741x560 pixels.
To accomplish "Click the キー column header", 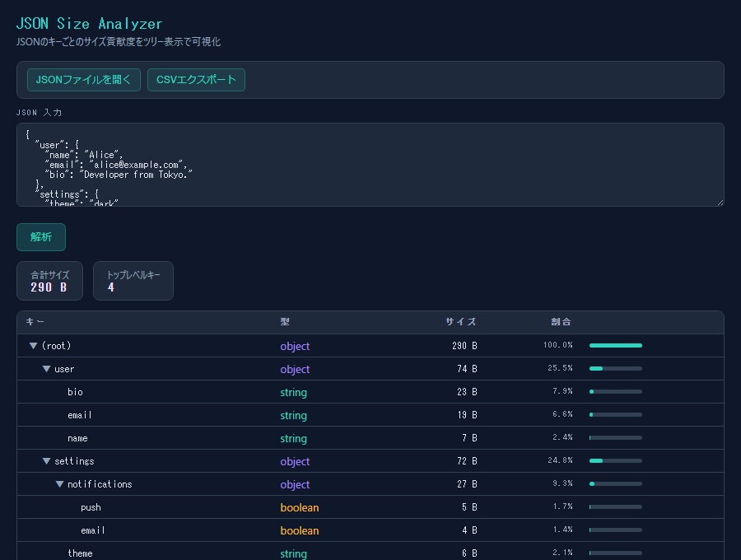I will tap(35, 322).
